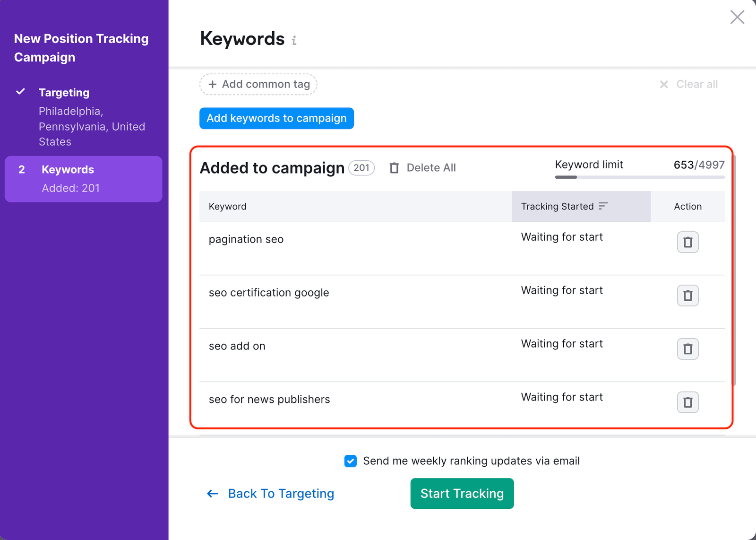Remove "pagination seo" using its trash icon
The height and width of the screenshot is (540, 756).
coord(687,242)
